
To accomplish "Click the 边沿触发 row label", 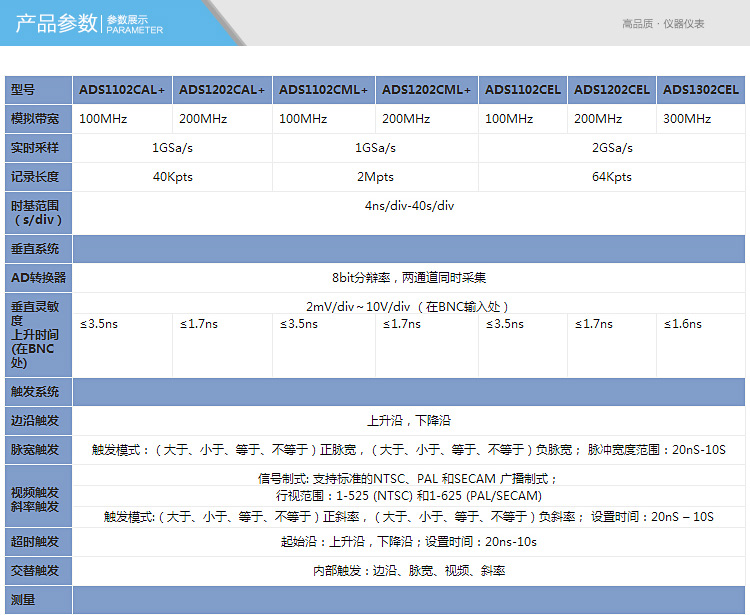I will point(35,421).
